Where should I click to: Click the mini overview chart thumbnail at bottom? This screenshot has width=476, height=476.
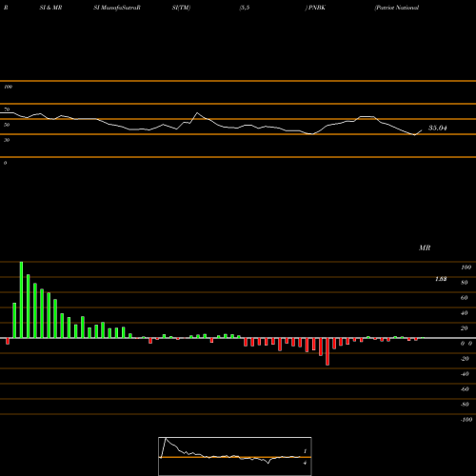coord(235,456)
